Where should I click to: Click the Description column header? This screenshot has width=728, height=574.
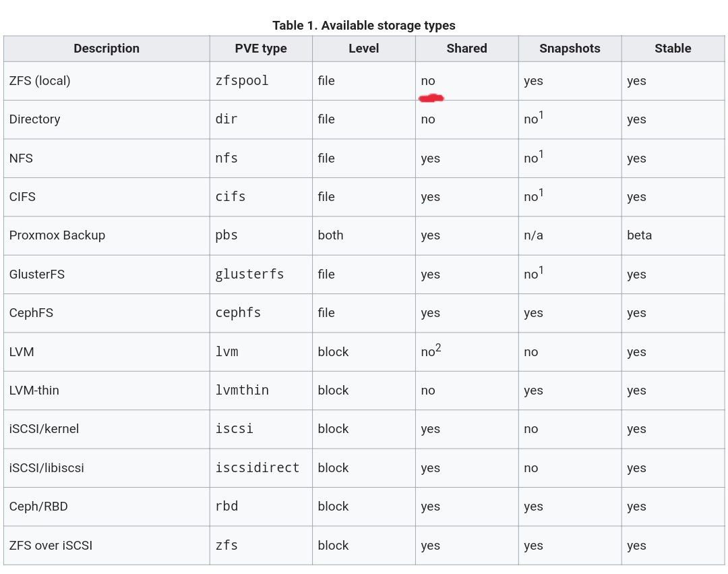107,49
